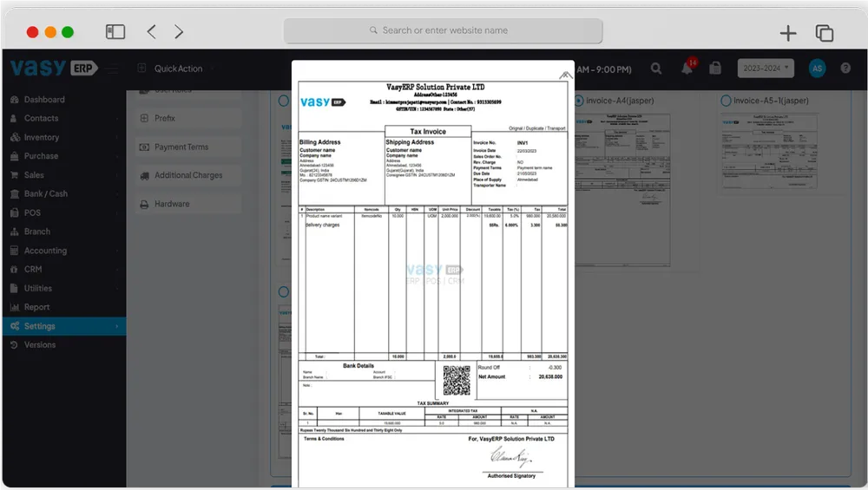Click the Branch hierarchy icon in sidebar

coord(15,232)
